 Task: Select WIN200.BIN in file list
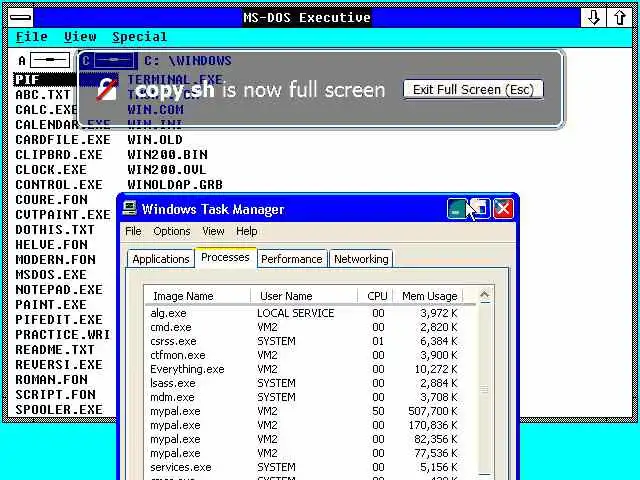pyautogui.click(x=167, y=155)
